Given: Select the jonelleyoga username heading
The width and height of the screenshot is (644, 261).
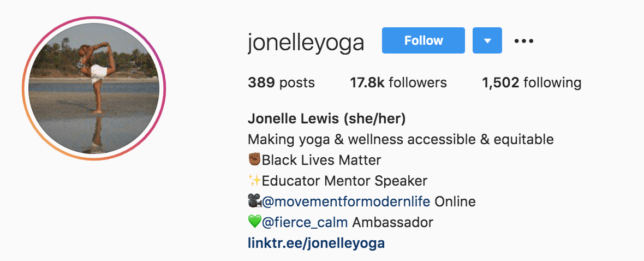Looking at the screenshot, I should coord(306,43).
